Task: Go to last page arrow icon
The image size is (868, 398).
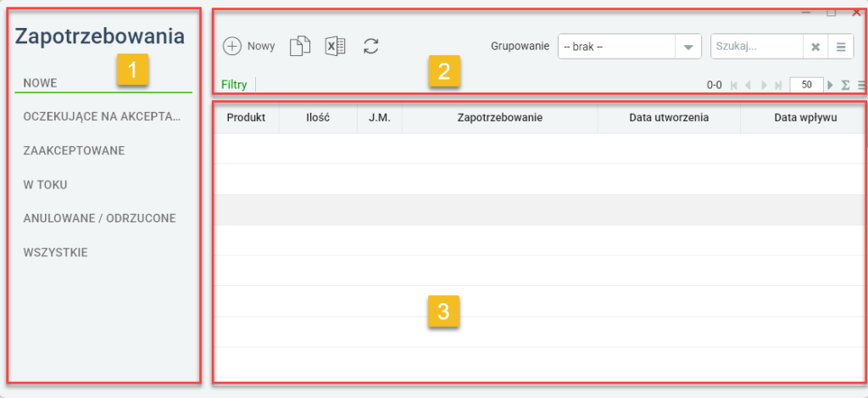Action: pos(778,86)
